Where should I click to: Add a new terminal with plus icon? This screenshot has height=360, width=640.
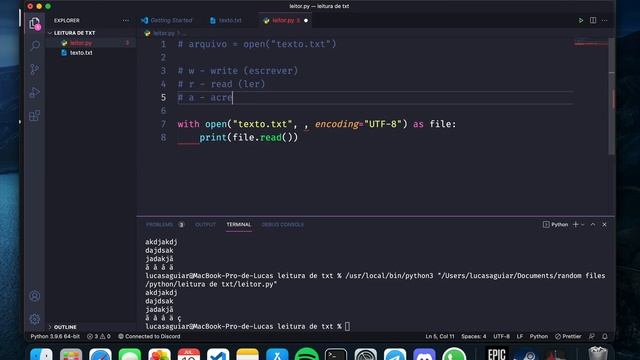point(576,224)
